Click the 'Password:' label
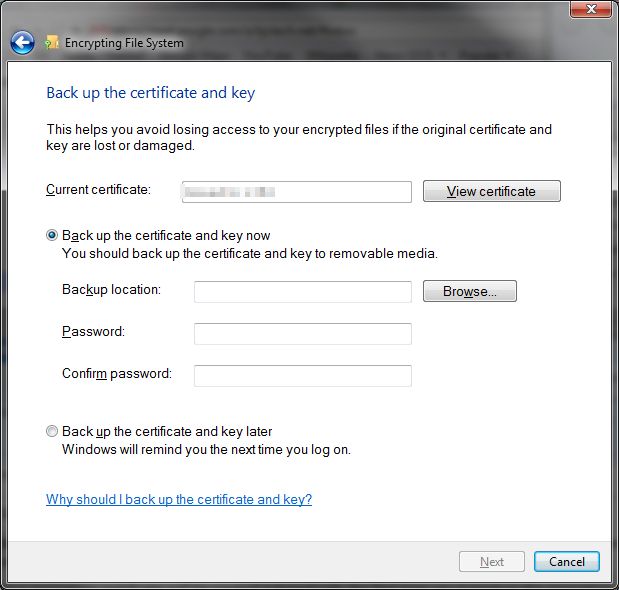The width and height of the screenshot is (619, 590). click(93, 332)
